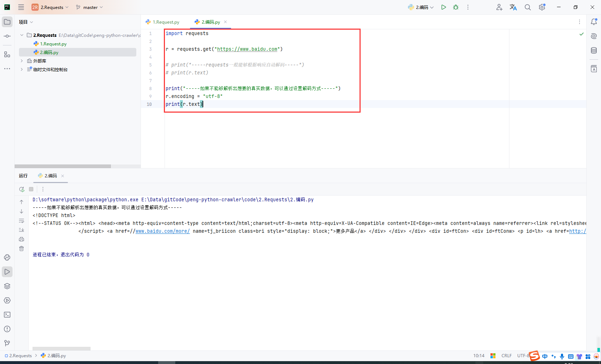Image resolution: width=601 pixels, height=364 pixels.
Task: Go to line via the 10:14 caret position
Action: 479,356
